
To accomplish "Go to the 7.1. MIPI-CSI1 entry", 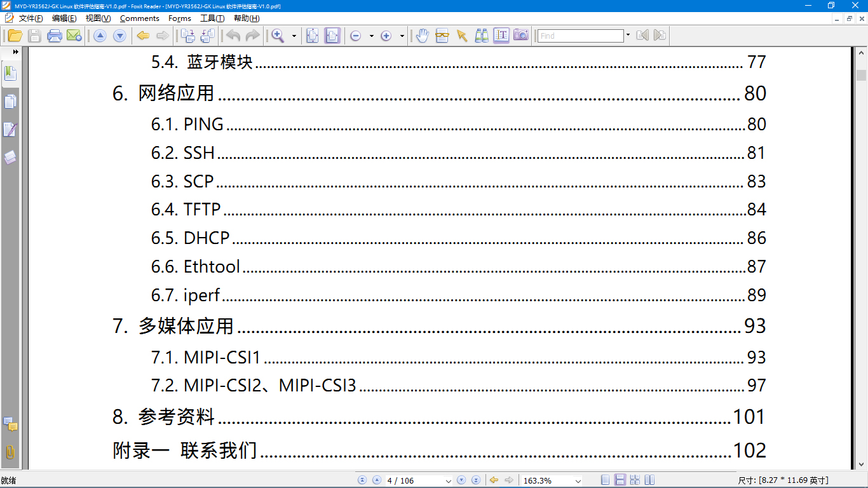I will [458, 357].
